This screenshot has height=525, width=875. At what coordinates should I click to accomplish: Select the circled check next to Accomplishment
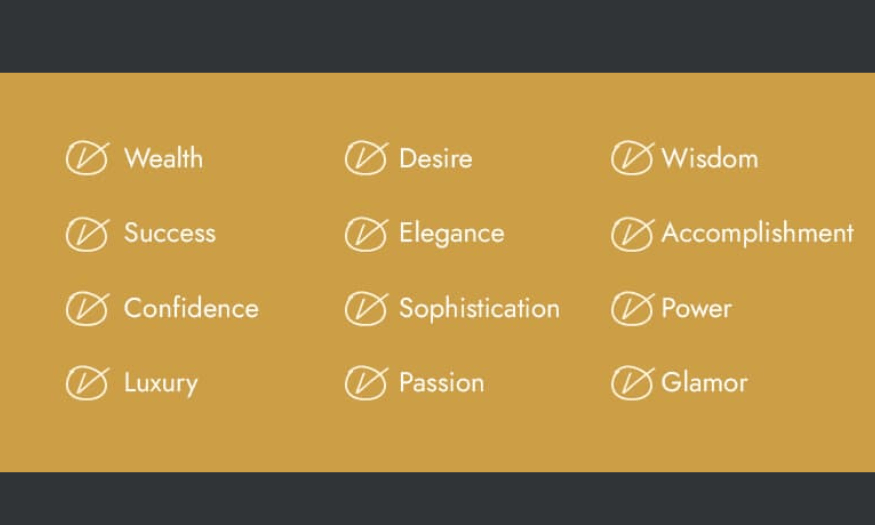tap(633, 234)
